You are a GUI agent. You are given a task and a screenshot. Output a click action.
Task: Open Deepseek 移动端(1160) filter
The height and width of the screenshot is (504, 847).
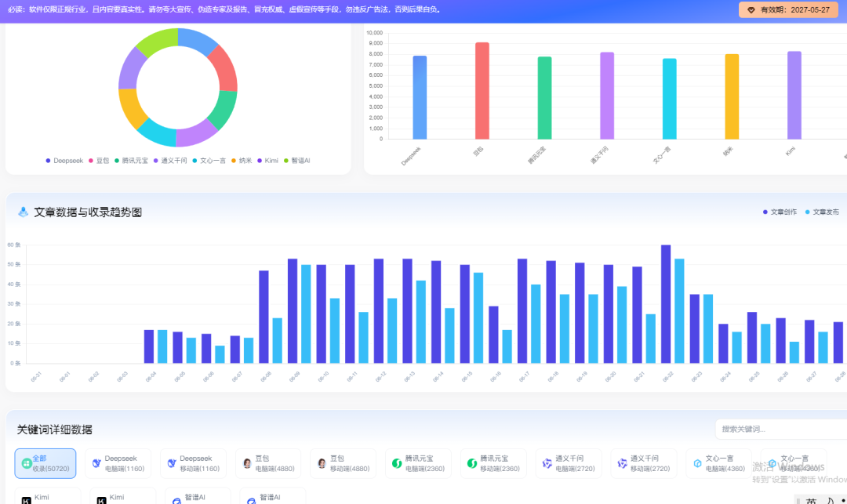[x=193, y=463]
